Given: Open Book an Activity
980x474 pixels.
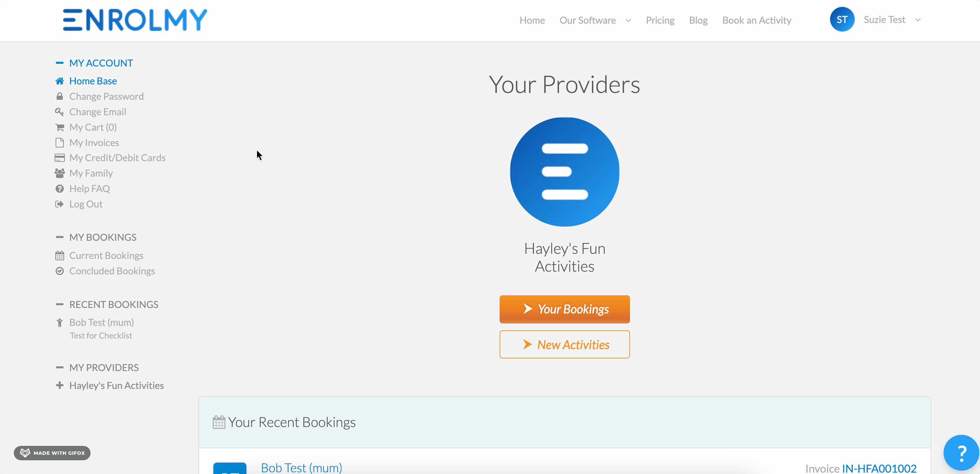Looking at the screenshot, I should [757, 20].
